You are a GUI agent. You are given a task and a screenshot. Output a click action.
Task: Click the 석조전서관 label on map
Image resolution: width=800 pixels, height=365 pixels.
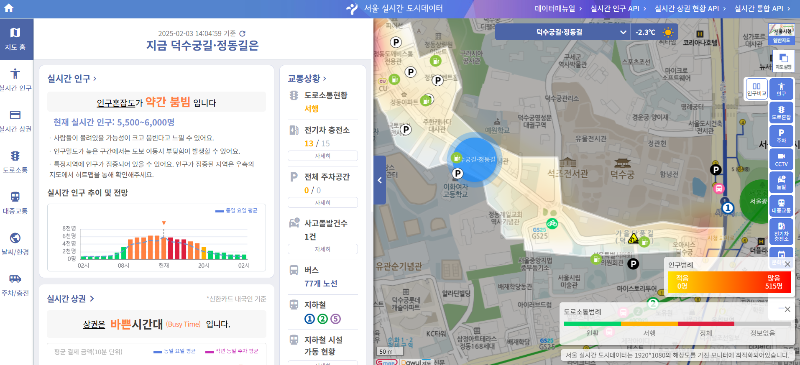567,174
